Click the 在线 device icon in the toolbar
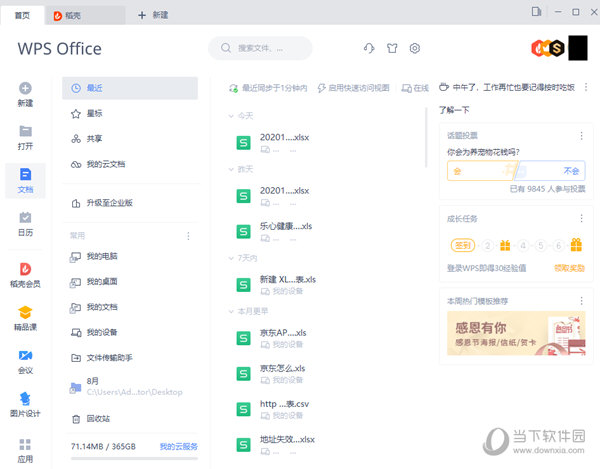The height and width of the screenshot is (469, 600). [406, 88]
